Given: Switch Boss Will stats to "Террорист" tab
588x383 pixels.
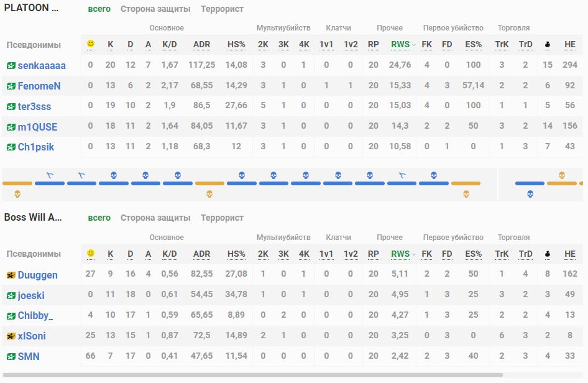Looking at the screenshot, I should click(x=222, y=218).
